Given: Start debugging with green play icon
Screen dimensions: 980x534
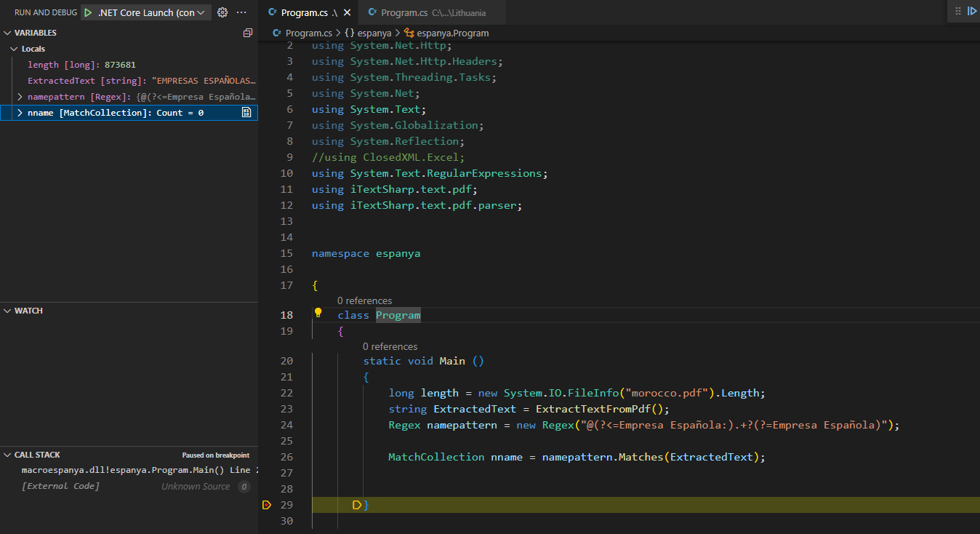Looking at the screenshot, I should pyautogui.click(x=88, y=12).
